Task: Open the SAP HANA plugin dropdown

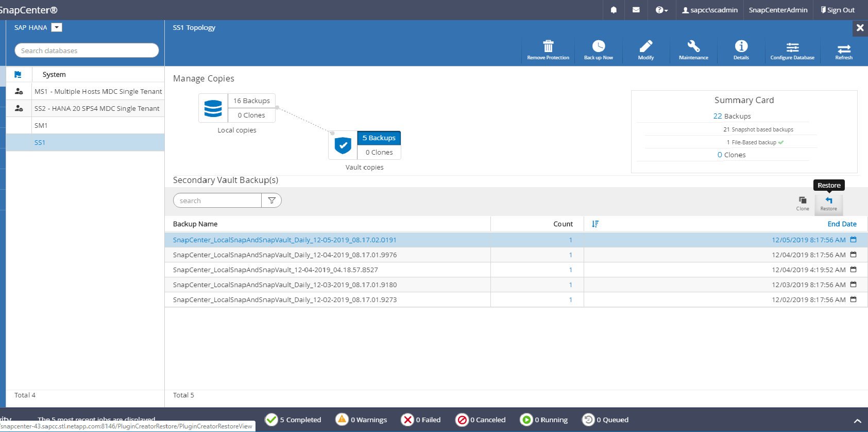Action: point(57,27)
